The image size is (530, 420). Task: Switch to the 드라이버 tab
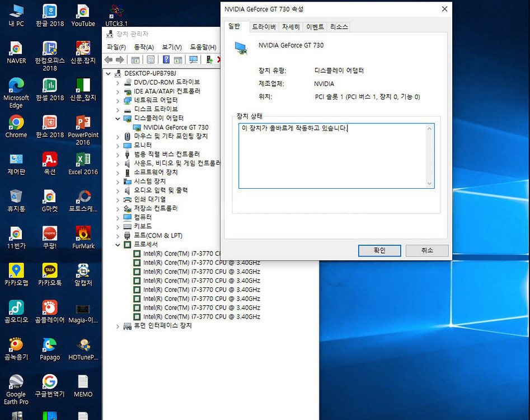pyautogui.click(x=264, y=27)
